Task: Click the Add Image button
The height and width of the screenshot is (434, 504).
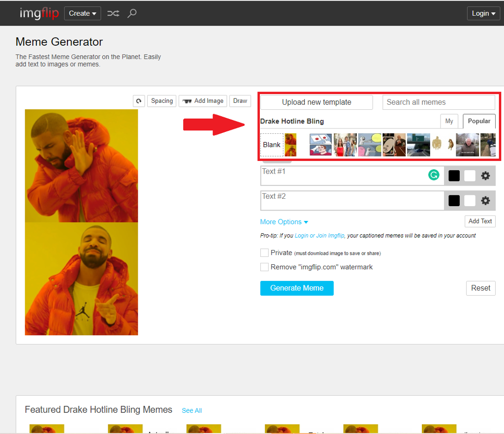Action: click(x=203, y=101)
